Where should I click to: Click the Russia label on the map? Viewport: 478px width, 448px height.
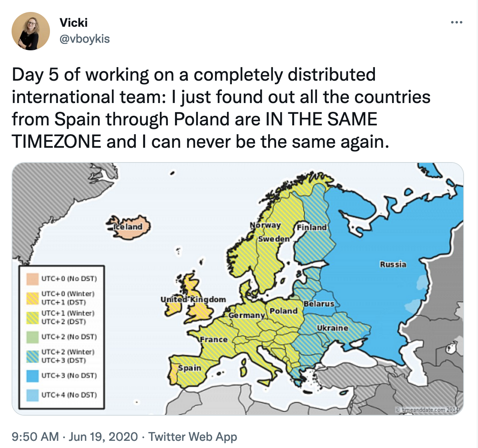pos(393,264)
